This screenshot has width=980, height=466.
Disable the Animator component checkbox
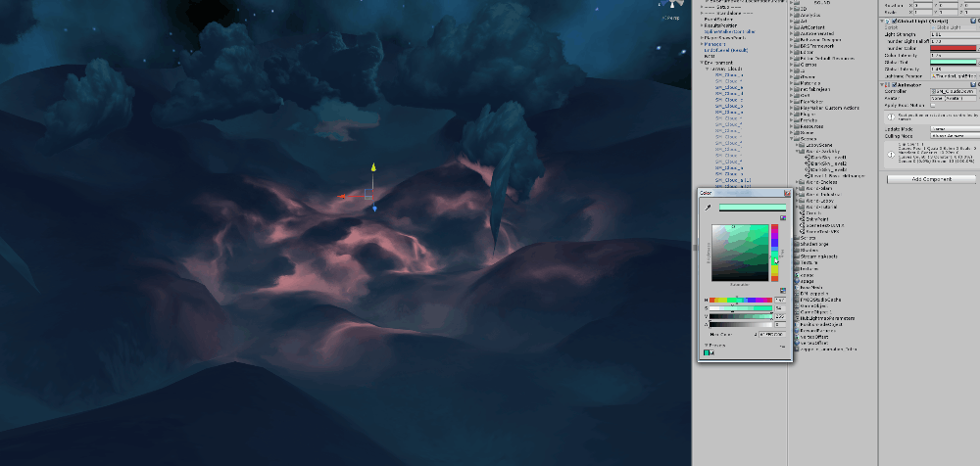coord(895,85)
